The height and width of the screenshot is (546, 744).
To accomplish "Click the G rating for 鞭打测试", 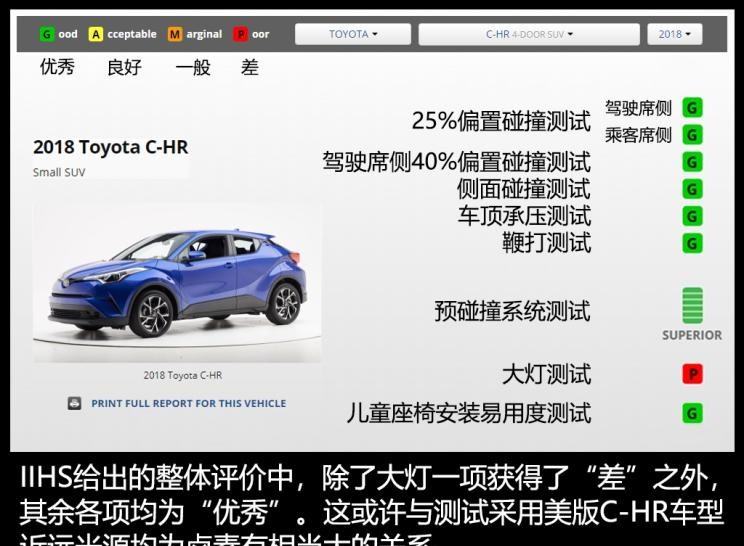I will (x=692, y=243).
